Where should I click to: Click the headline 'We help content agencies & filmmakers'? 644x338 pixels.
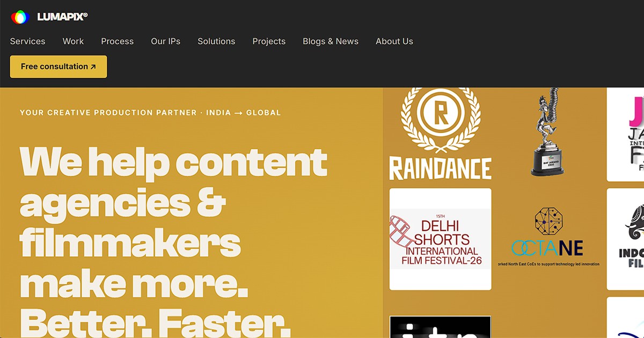click(173, 202)
